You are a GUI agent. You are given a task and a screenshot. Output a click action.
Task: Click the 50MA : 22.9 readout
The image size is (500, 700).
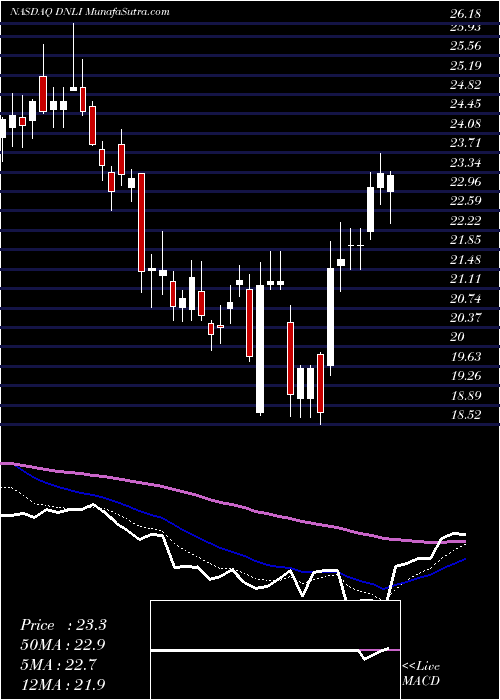point(63,645)
